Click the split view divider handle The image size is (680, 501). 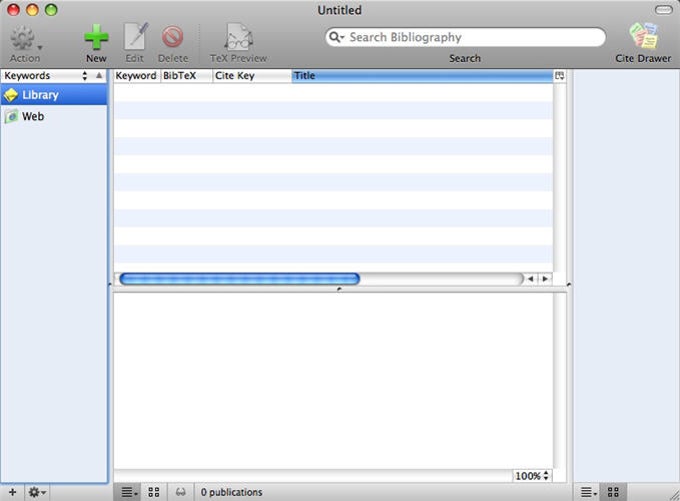340,289
